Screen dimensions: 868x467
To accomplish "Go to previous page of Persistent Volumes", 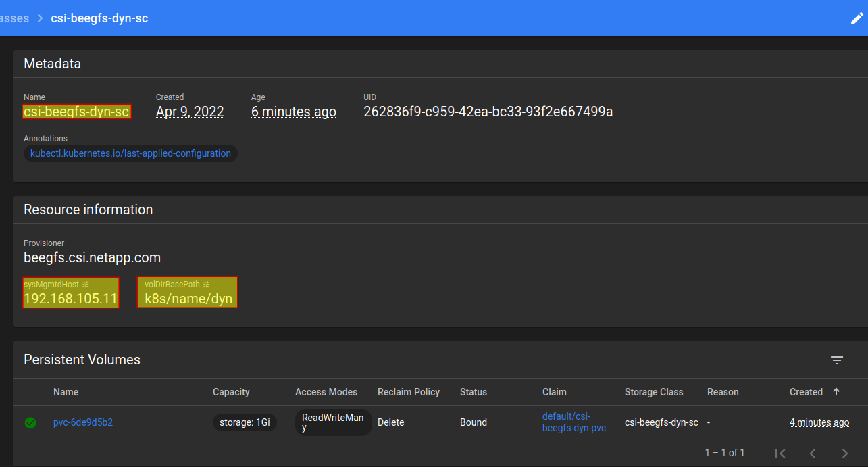I will 813,453.
